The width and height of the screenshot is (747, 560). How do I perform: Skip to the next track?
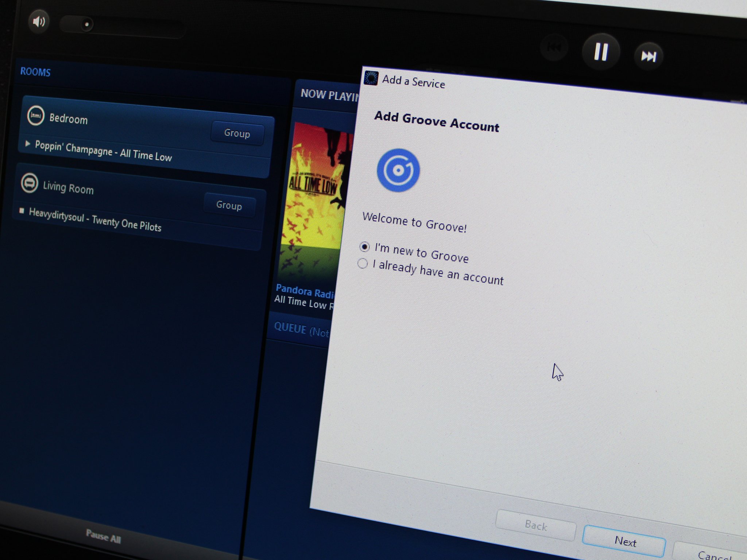[649, 56]
